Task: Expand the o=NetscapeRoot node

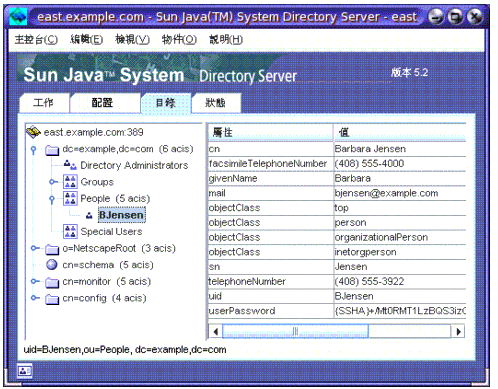Action: click(34, 248)
